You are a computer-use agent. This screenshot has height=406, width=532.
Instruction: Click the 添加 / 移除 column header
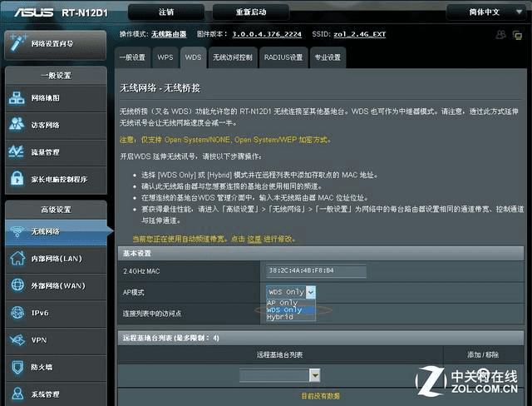(x=483, y=354)
